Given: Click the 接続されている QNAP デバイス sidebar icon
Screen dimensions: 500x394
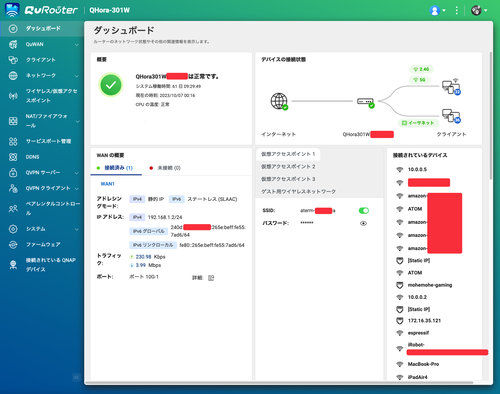Looking at the screenshot, I should click(x=13, y=265).
